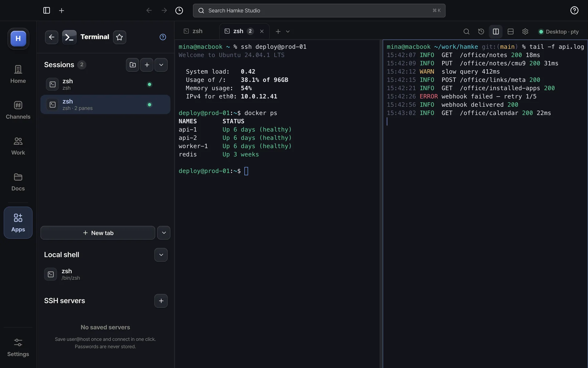Add SSH server with plus button
The image size is (588, 368).
tap(161, 301)
